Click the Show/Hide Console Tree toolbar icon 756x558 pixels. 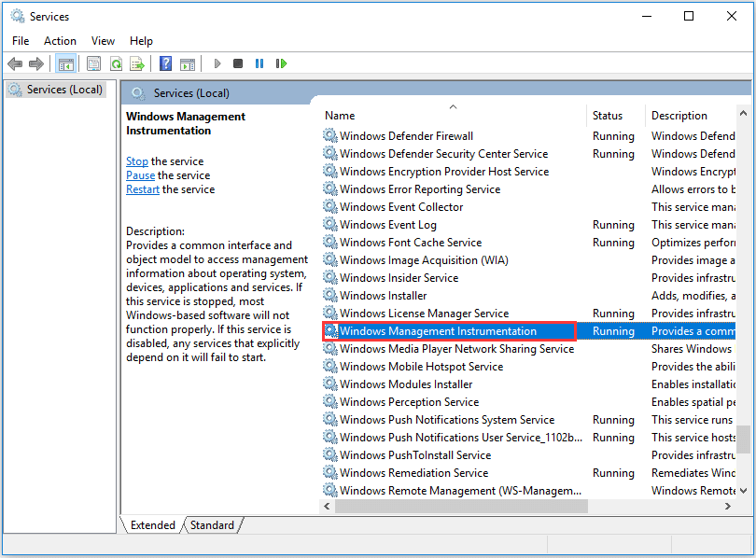[65, 63]
